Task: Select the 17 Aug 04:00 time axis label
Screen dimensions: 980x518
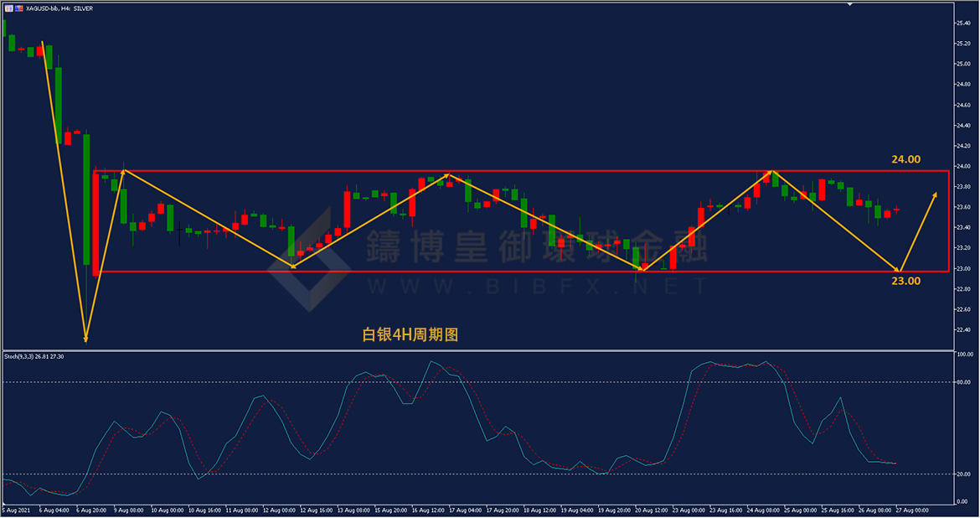Action: coord(464,509)
